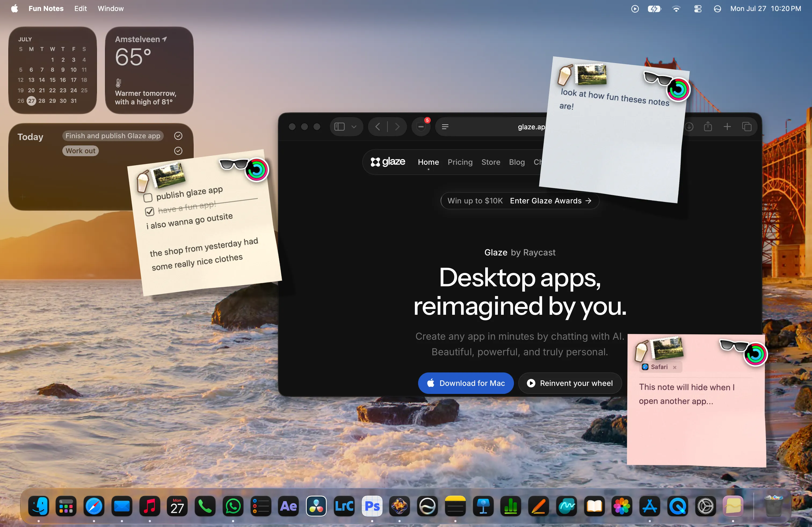Image resolution: width=812 pixels, height=527 pixels.
Task: Open DaVinci Resolve from the Dock
Action: [x=316, y=506]
